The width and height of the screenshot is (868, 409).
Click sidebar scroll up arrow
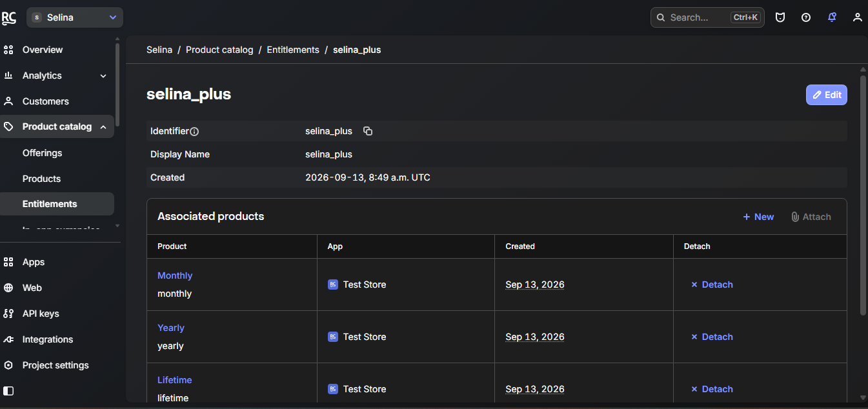[117, 39]
